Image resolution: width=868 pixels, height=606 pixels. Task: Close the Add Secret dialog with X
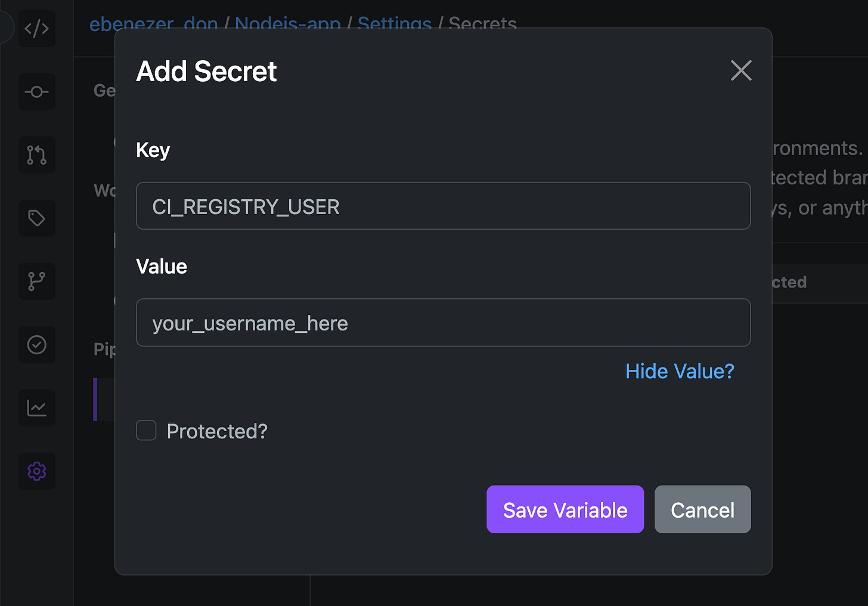(x=741, y=70)
